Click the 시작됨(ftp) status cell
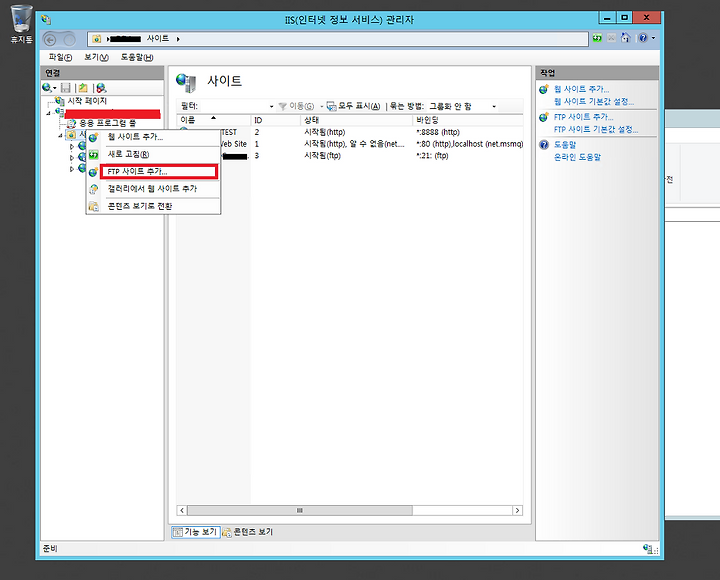The width and height of the screenshot is (720, 580). click(x=322, y=156)
